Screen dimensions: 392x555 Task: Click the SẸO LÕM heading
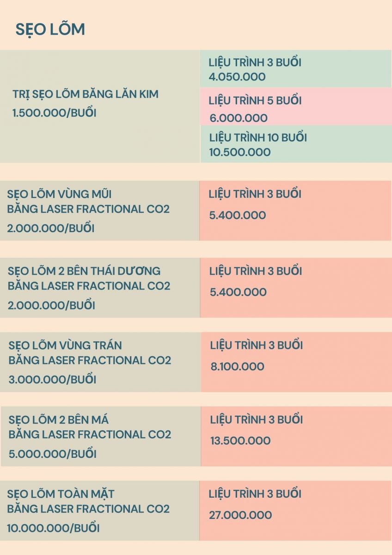tap(50, 29)
